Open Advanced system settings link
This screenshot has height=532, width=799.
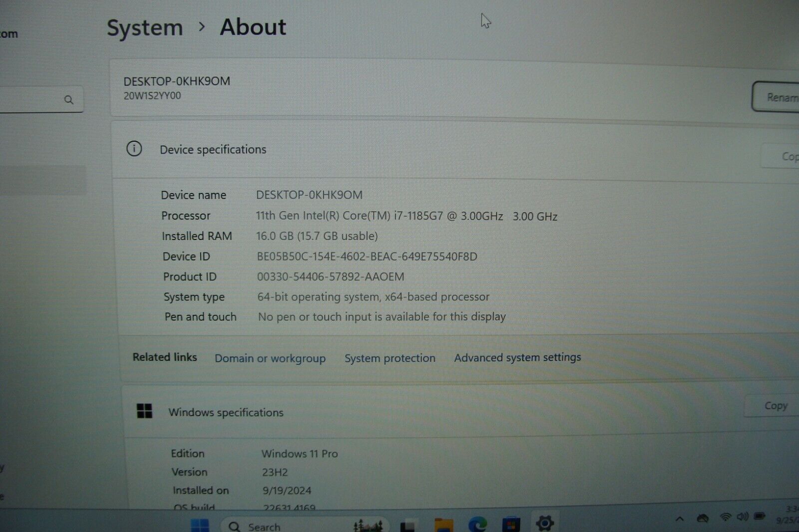517,357
